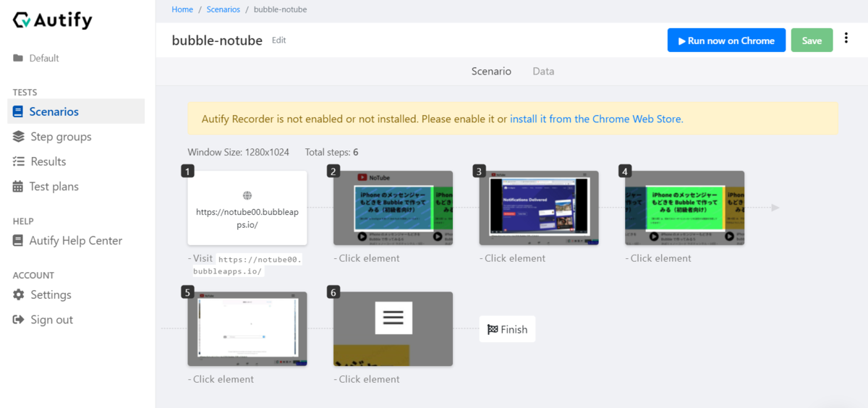This screenshot has width=868, height=408.
Task: Switch to the Data tab
Action: tap(543, 71)
